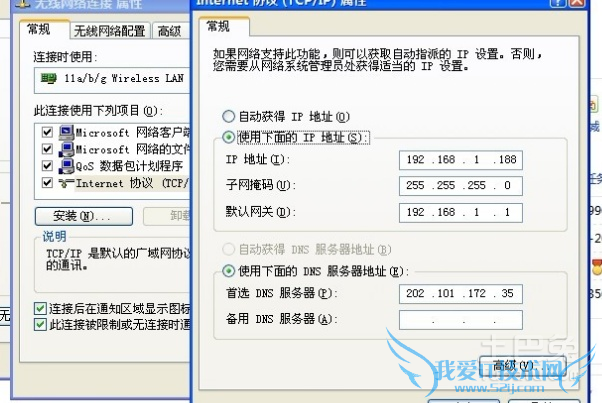
Task: Click the 默认网关 input field
Action: (x=461, y=212)
